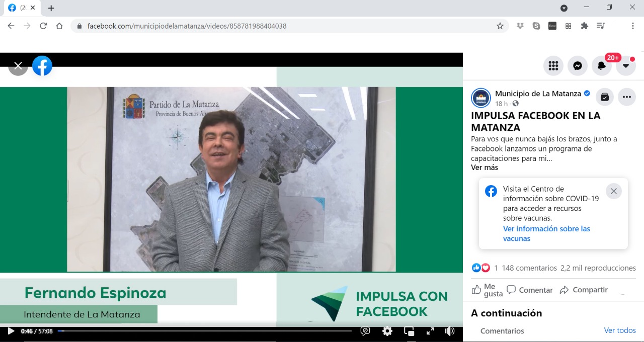Open flew extension icon
The width and height of the screenshot is (644, 342).
[x=552, y=26]
